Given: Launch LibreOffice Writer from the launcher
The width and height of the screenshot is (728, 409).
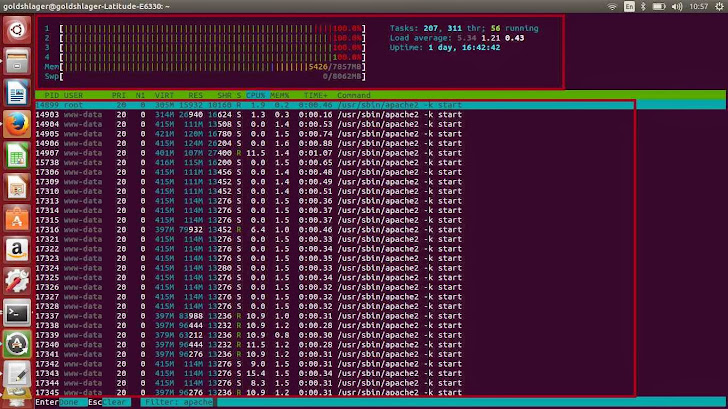Looking at the screenshot, I should pos(17,93).
